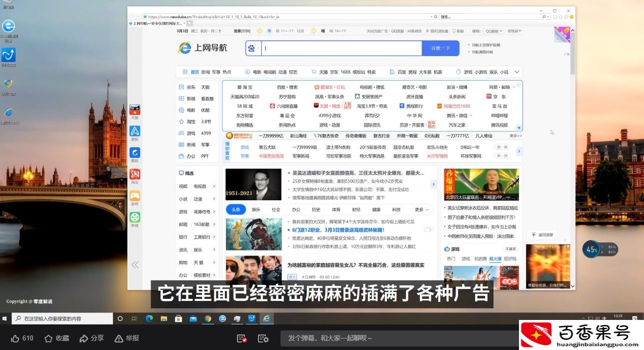Open the 淘宝 sidebar shortcut icon
Image resolution: width=644 pixels, height=350 pixels.
tap(135, 174)
